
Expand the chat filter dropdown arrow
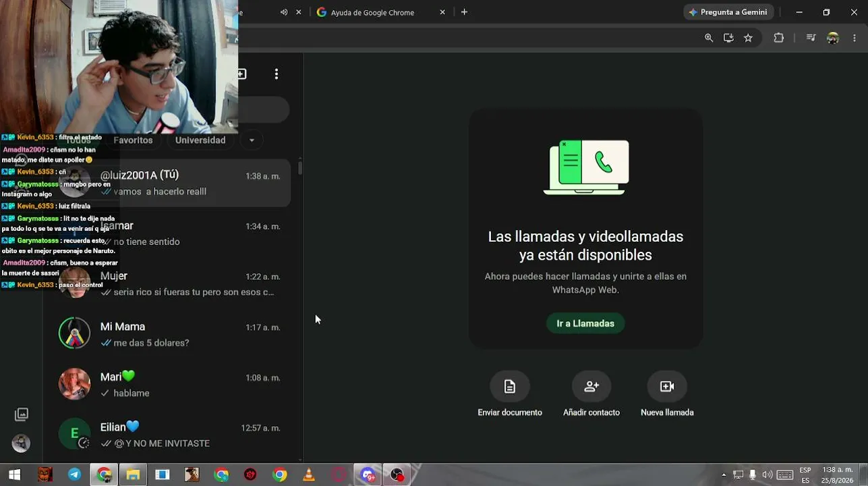(x=252, y=140)
